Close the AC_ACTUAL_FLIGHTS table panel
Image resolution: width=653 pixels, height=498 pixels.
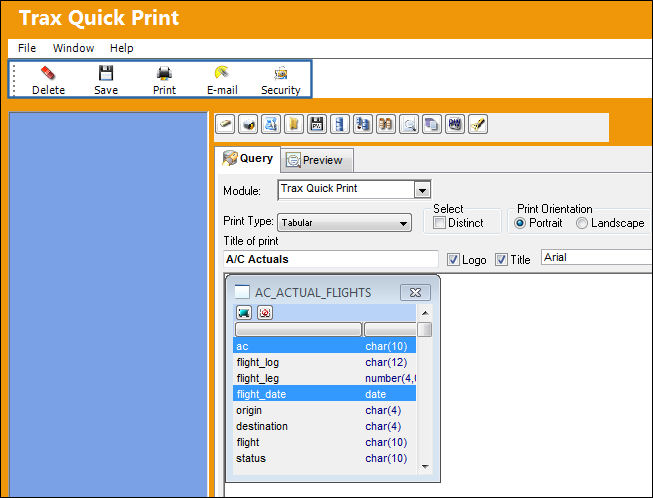[x=415, y=292]
